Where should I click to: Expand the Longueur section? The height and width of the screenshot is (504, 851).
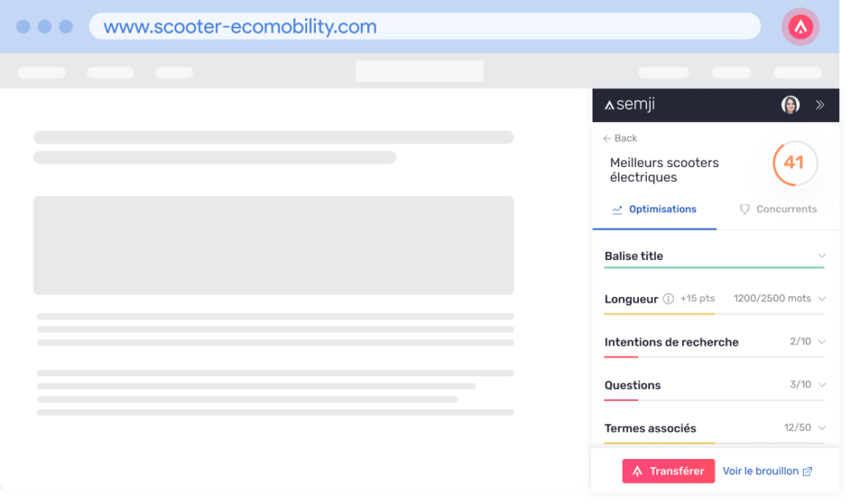pyautogui.click(x=822, y=298)
